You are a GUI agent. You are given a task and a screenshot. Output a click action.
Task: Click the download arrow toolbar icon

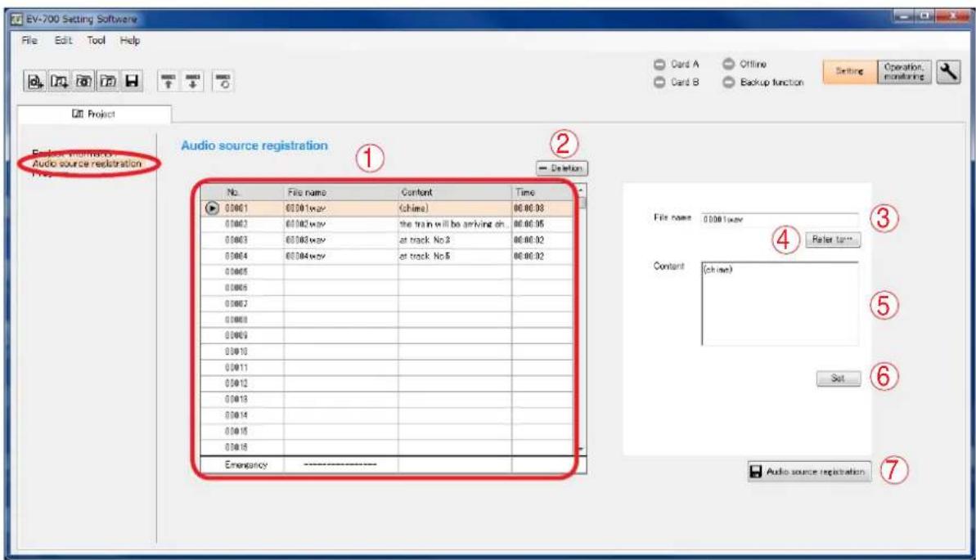click(x=193, y=81)
